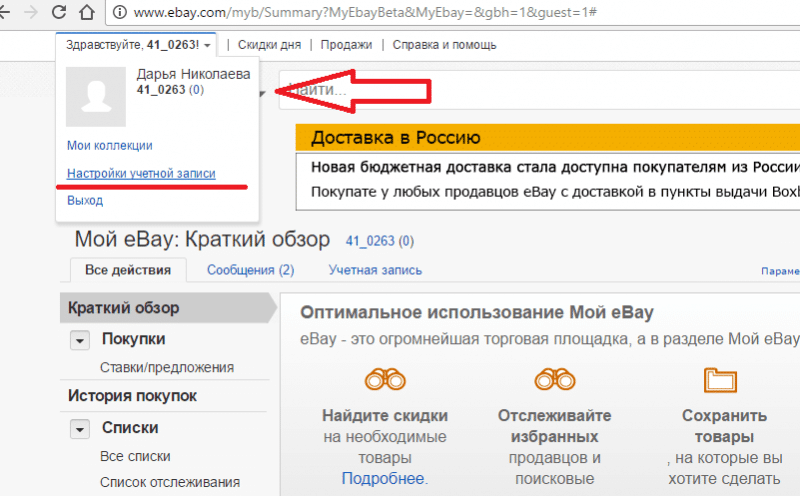800x496 pixels.
Task: Go to browser home page icon
Action: click(86, 11)
